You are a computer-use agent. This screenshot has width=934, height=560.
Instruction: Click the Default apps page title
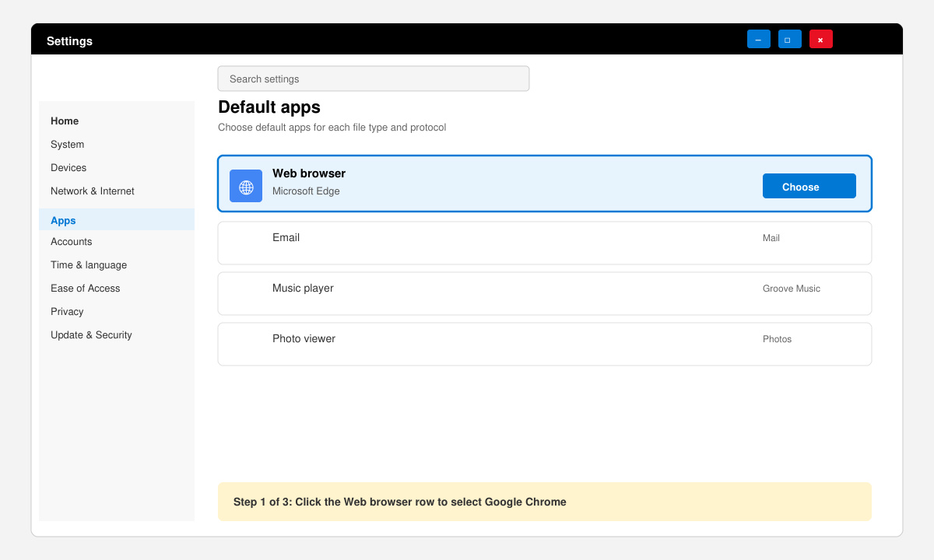click(x=269, y=107)
